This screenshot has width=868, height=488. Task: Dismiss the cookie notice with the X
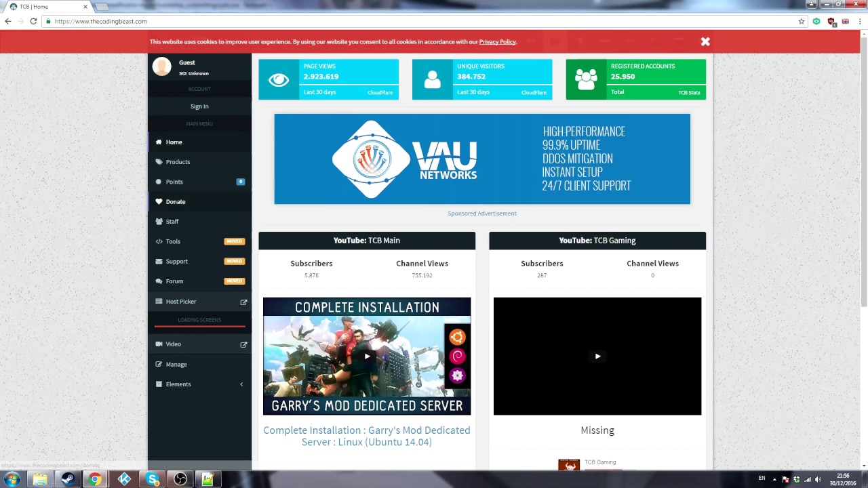705,41
